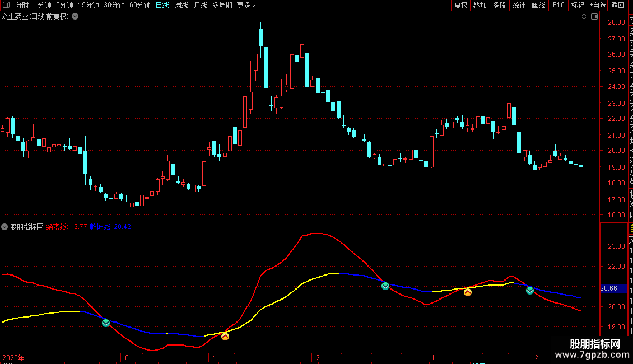
Task: Click the 28.00 price axis label
Action: tap(616, 22)
